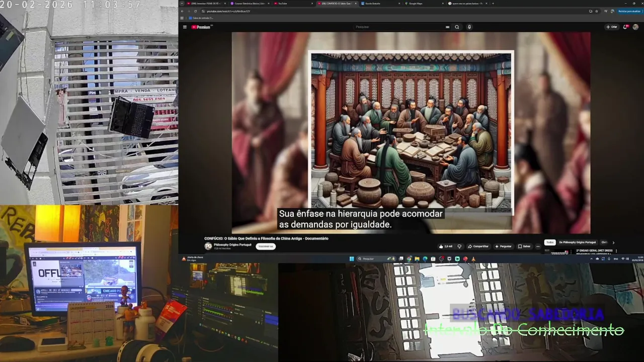Image resolution: width=644 pixels, height=362 pixels.
Task: Go back with the browser back arrow
Action: (x=183, y=11)
